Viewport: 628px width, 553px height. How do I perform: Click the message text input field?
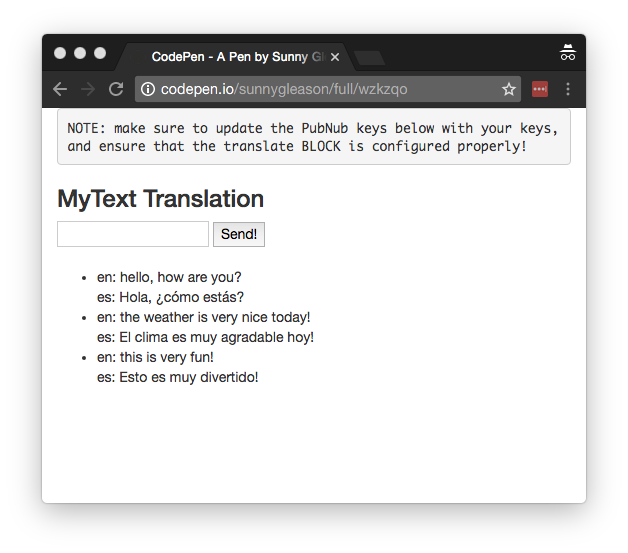[133, 234]
